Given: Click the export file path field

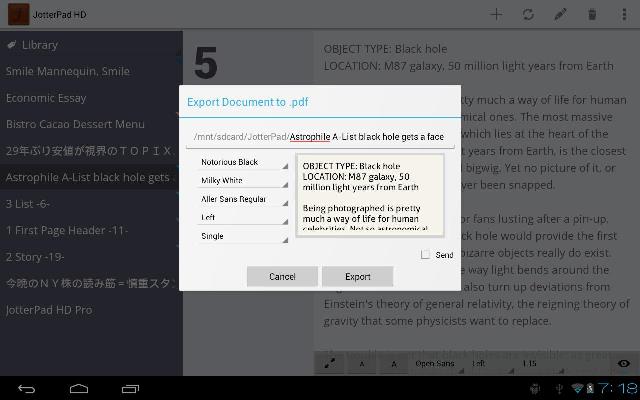Looking at the screenshot, I should 320,137.
